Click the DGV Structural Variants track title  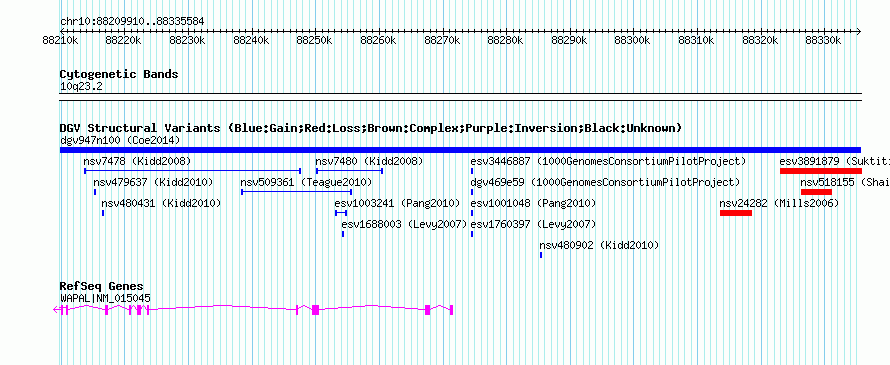[x=371, y=128]
